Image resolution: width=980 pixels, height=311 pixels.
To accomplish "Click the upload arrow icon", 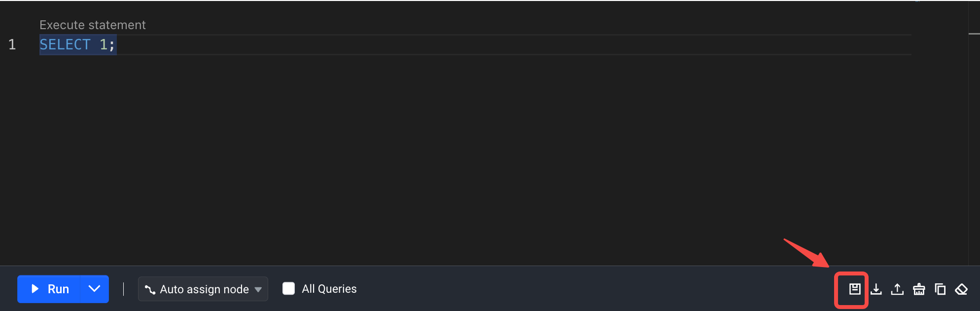I will coord(897,289).
